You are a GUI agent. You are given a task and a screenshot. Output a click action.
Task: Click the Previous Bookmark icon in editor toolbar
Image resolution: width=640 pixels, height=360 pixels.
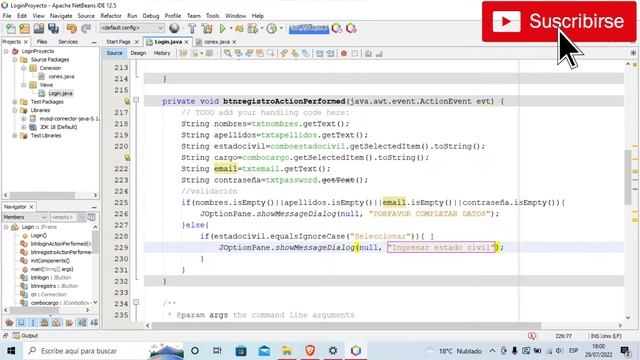click(x=284, y=53)
